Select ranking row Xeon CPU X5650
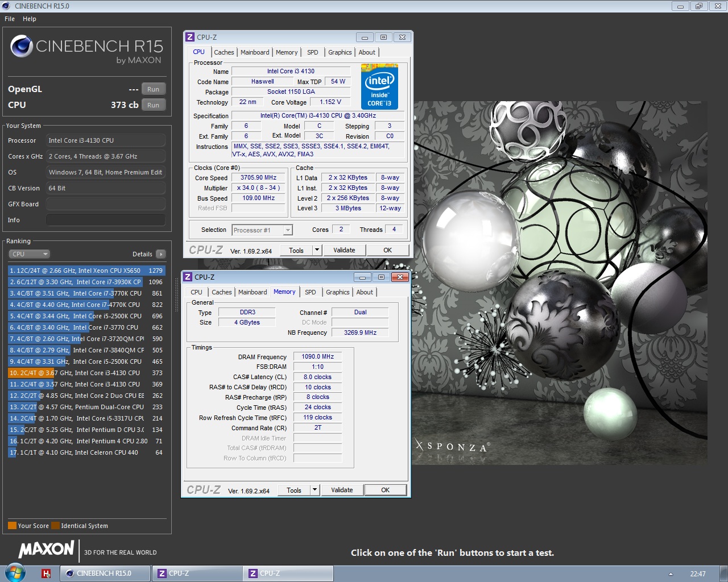The image size is (728, 582). coord(86,271)
